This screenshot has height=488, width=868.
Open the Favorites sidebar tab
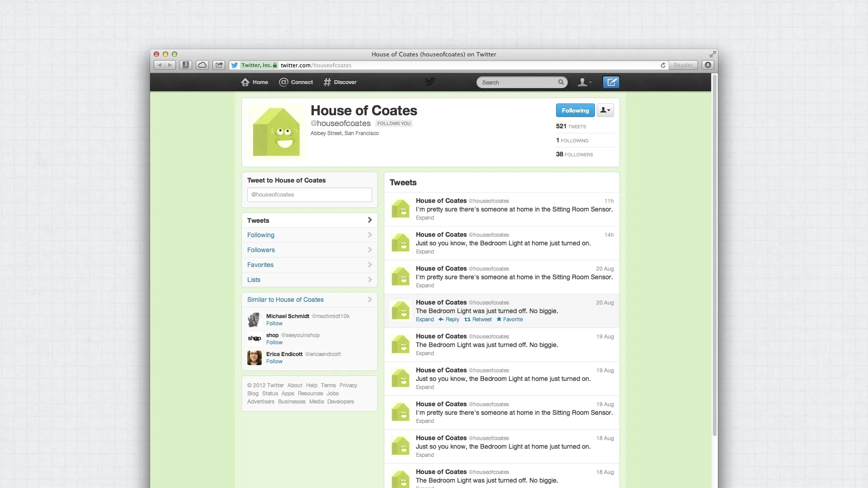(x=310, y=265)
